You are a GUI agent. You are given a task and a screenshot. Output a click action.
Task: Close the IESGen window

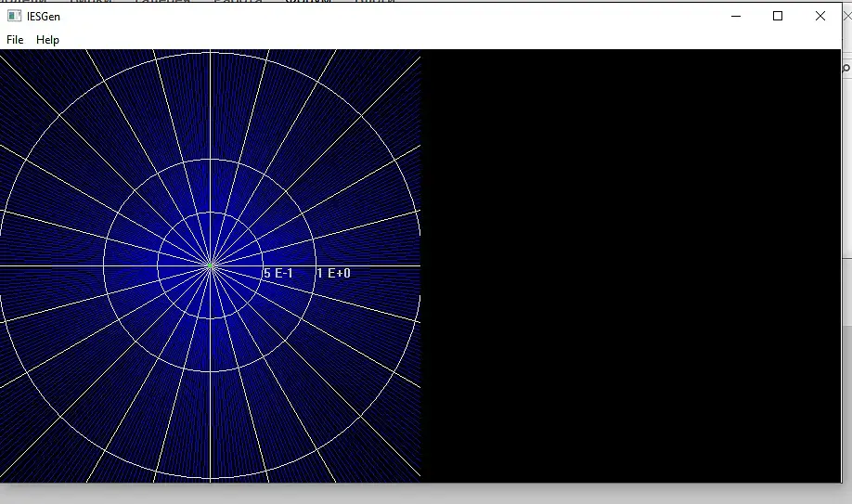click(820, 17)
